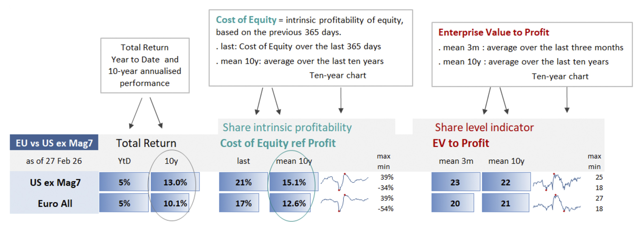The width and height of the screenshot is (644, 229).
Task: Click the 17% last Cost of Equity cell
Action: [243, 204]
